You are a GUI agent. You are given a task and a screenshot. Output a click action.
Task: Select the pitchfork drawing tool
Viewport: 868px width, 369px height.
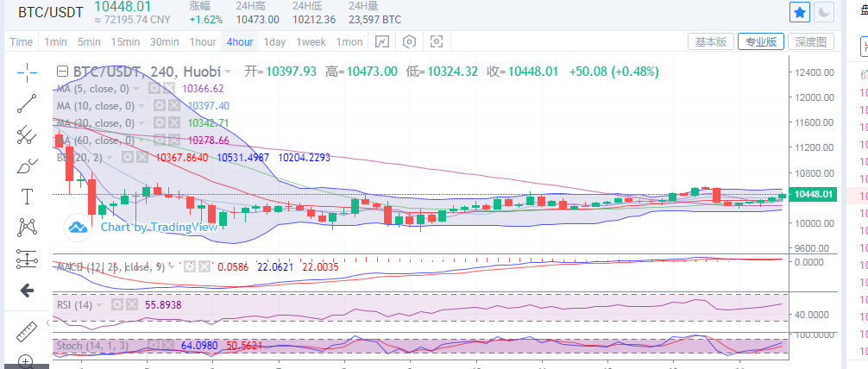pyautogui.click(x=27, y=134)
